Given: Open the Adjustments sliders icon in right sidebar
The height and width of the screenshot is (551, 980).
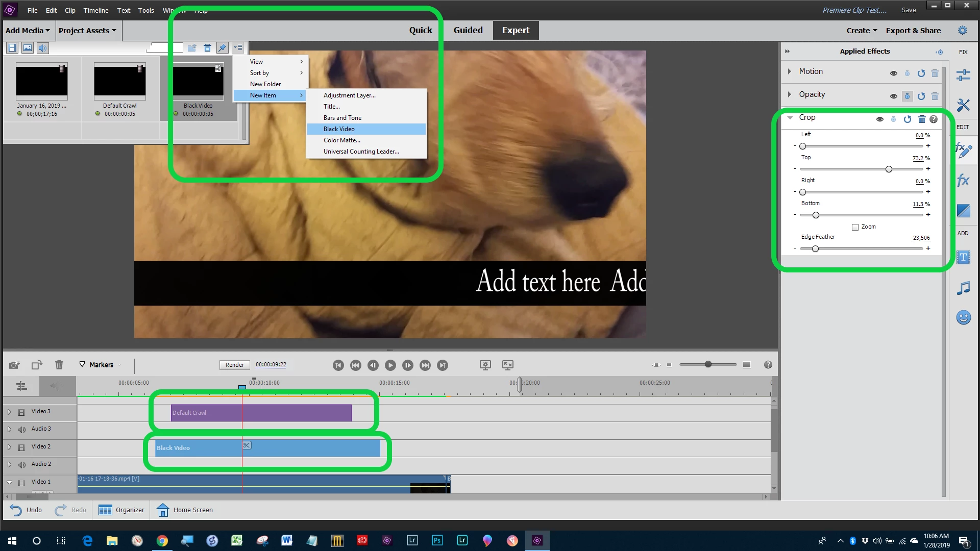Looking at the screenshot, I should click(x=963, y=76).
